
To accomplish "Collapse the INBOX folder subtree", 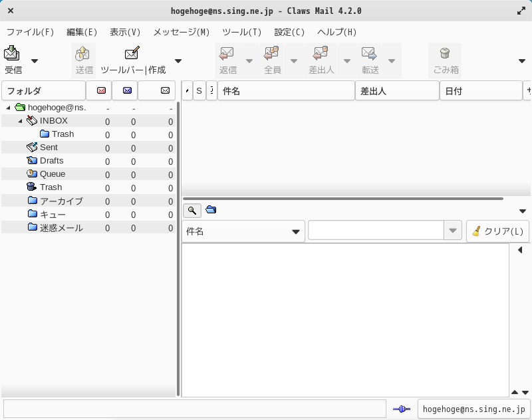I will click(21, 121).
